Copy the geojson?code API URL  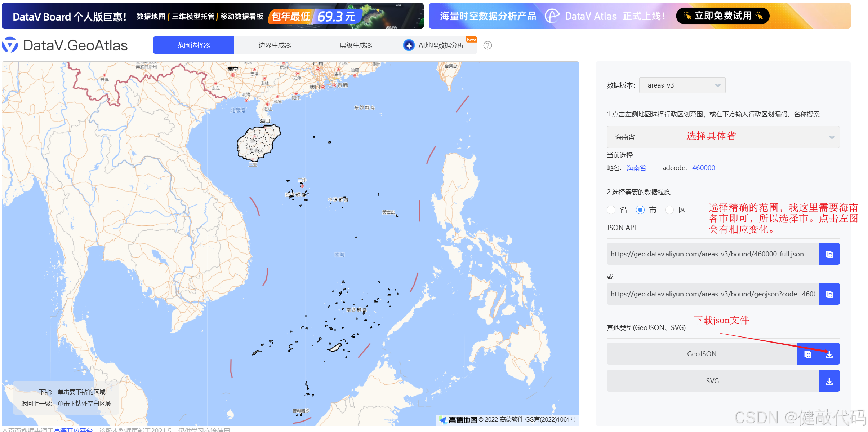click(829, 294)
